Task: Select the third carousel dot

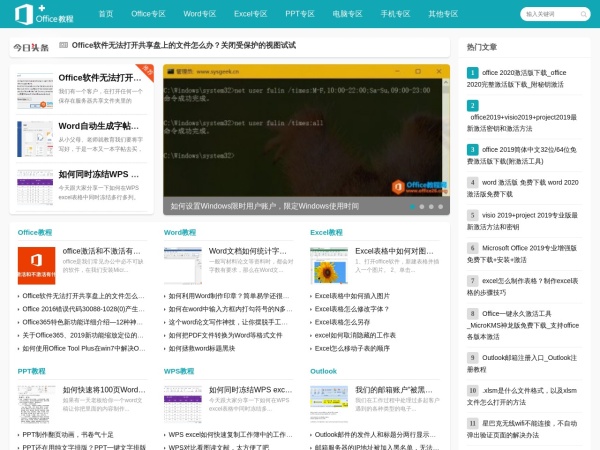Action: point(431,207)
